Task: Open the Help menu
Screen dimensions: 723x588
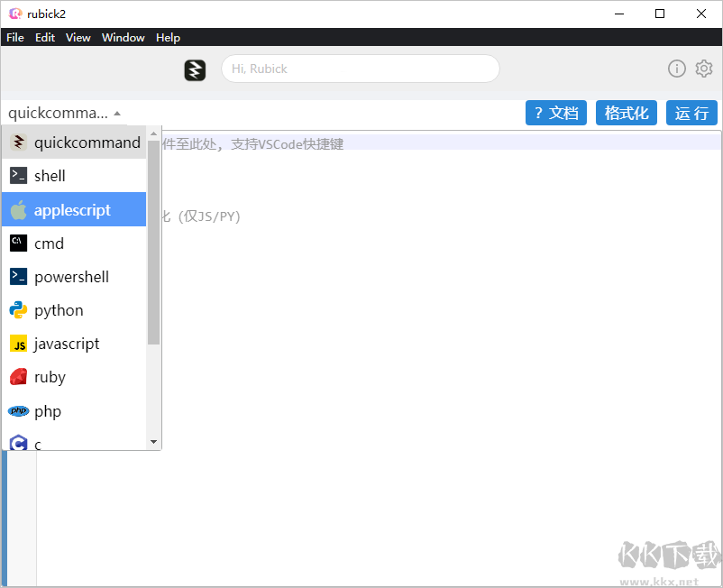Action: click(x=168, y=38)
